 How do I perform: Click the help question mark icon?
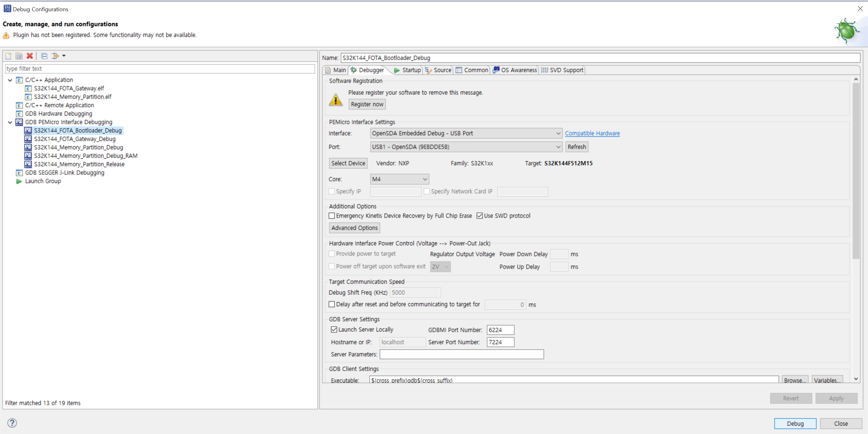click(12, 423)
